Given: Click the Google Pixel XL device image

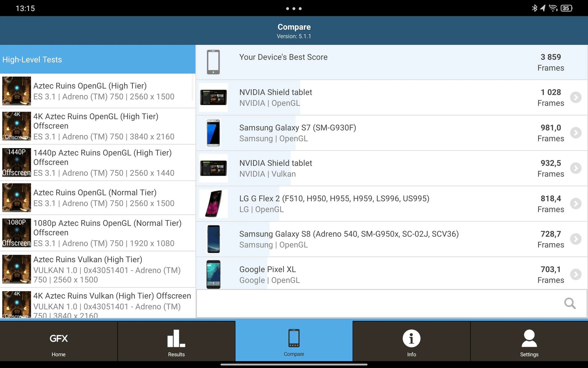Looking at the screenshot, I should [x=213, y=274].
